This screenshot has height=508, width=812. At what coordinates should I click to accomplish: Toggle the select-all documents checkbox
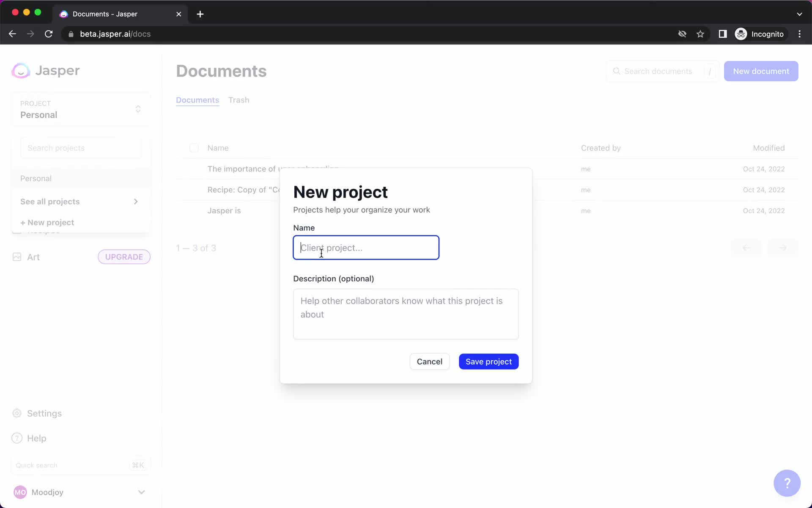(x=194, y=148)
